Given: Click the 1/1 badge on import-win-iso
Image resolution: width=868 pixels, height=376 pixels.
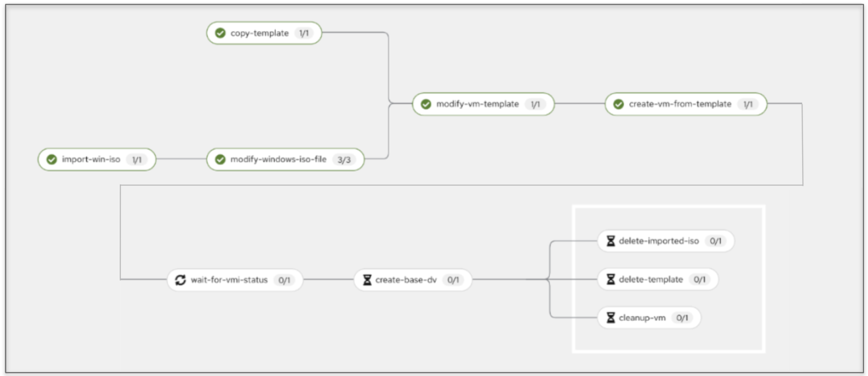Looking at the screenshot, I should [137, 160].
